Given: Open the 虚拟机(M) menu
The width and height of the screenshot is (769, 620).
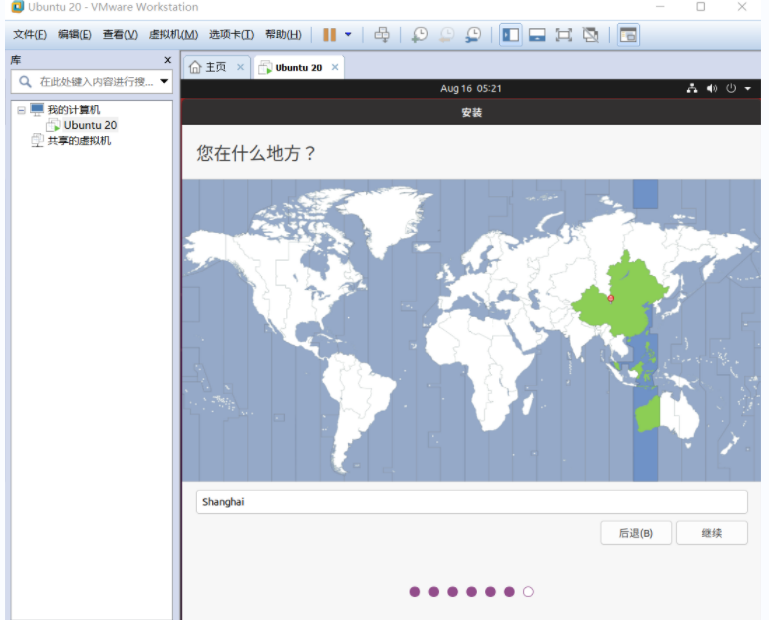Looking at the screenshot, I should (x=173, y=34).
